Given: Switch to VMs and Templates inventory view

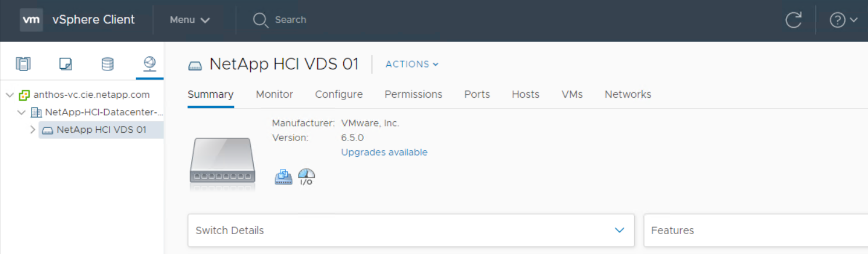Looking at the screenshot, I should (66, 64).
